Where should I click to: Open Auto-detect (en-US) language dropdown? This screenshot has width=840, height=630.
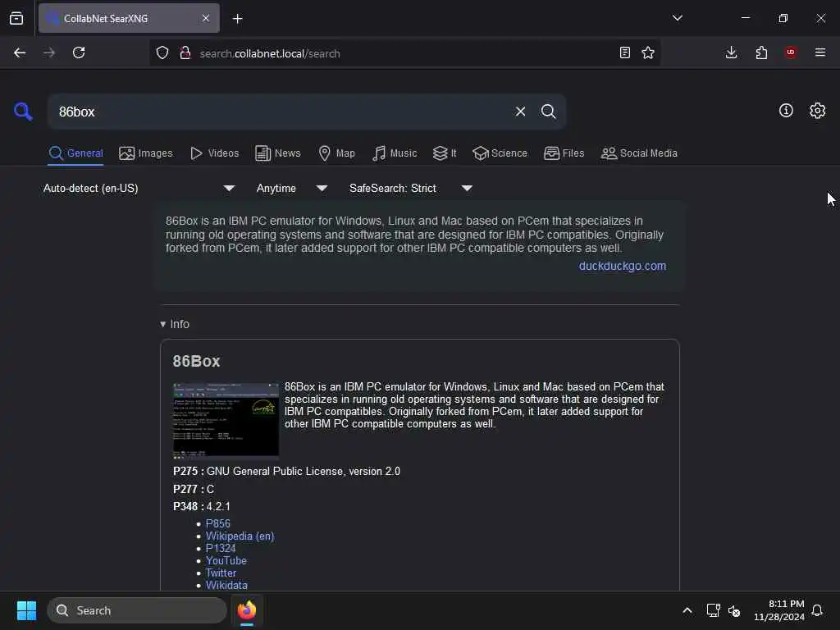139,188
